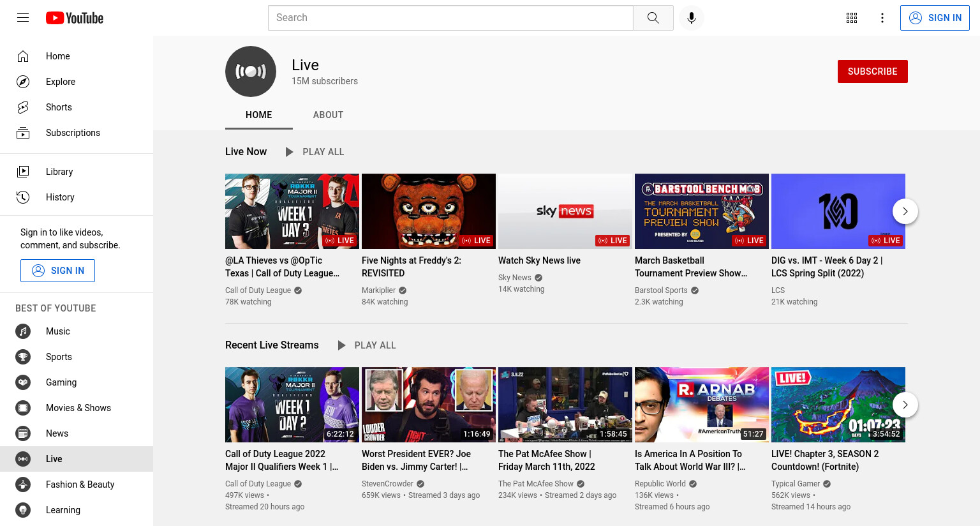This screenshot has height=526, width=980.
Task: Click play icon beside Live Now
Action: (x=289, y=152)
